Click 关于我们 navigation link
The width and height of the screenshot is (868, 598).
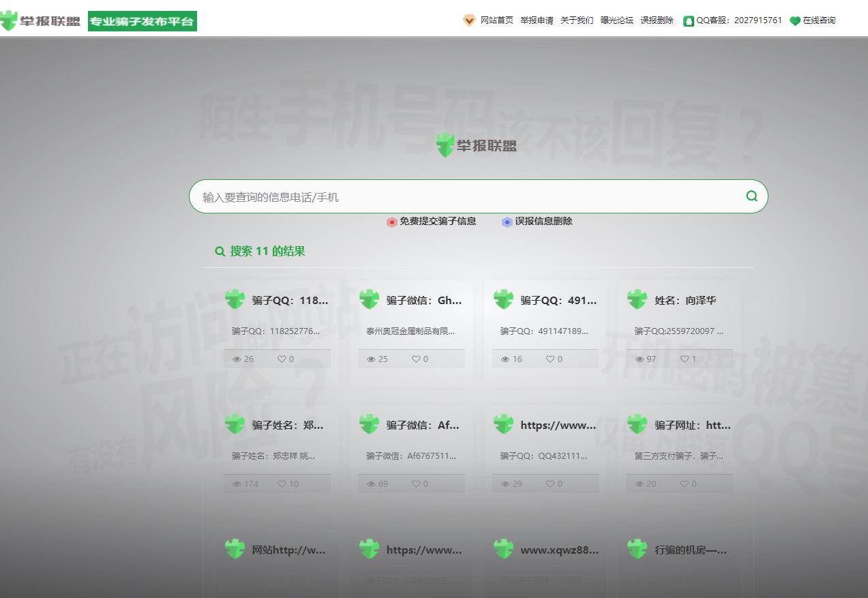[x=577, y=20]
